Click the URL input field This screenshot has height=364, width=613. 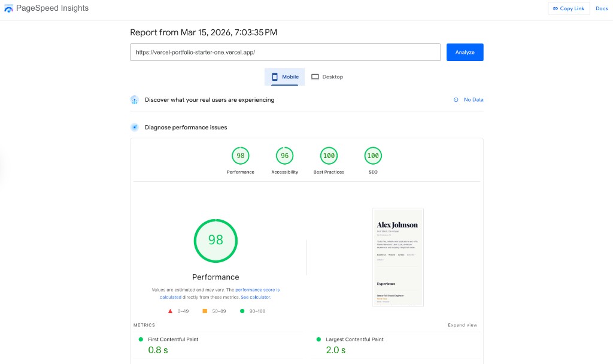tap(285, 52)
